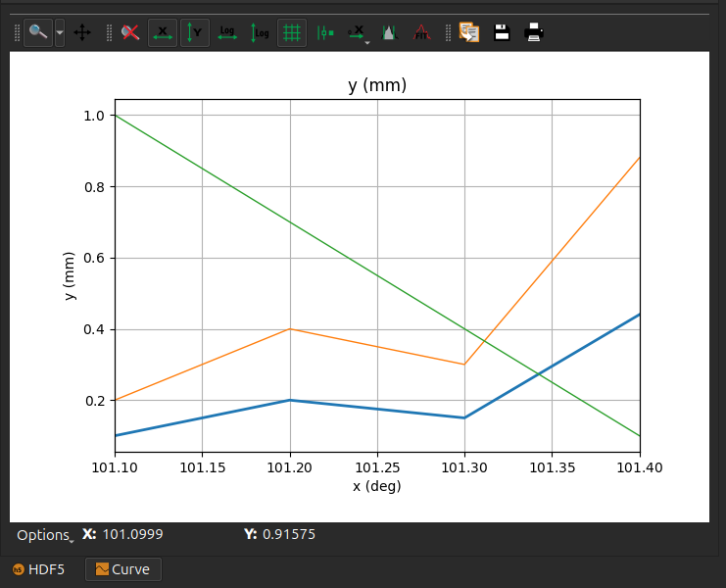Screen dimensions: 726x588
Task: Print the current plot
Action: pos(534,33)
